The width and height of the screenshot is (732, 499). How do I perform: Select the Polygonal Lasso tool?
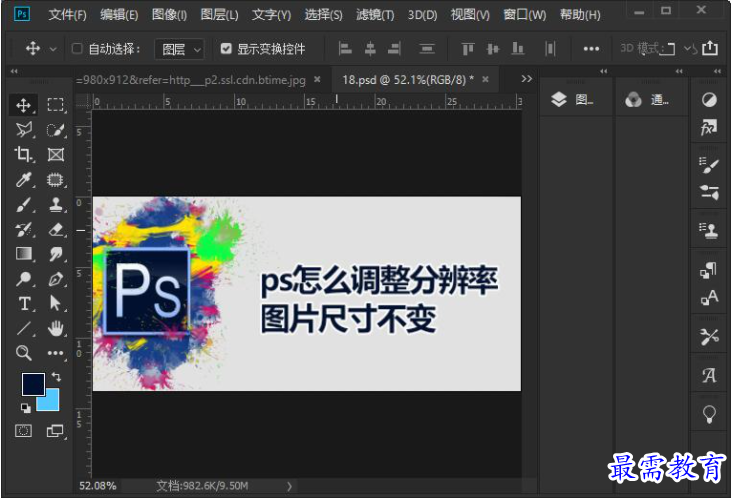pyautogui.click(x=23, y=130)
